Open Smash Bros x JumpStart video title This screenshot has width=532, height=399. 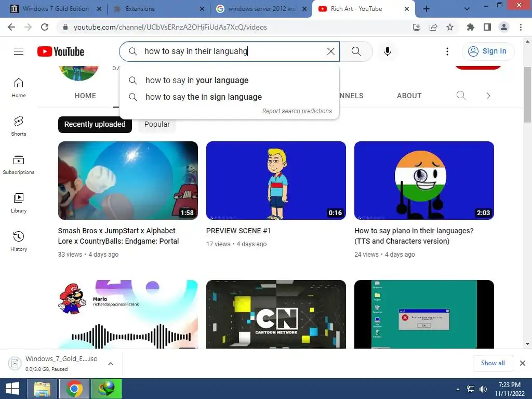click(x=118, y=236)
